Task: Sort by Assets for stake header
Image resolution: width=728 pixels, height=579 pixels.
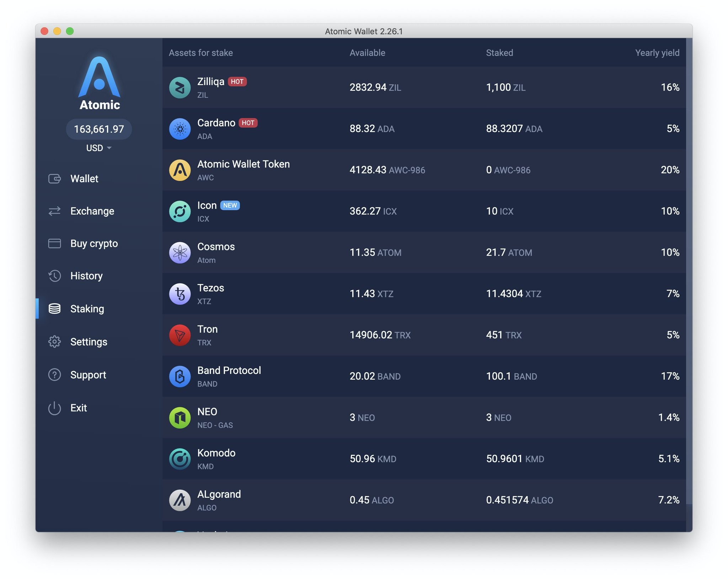Action: 201,53
